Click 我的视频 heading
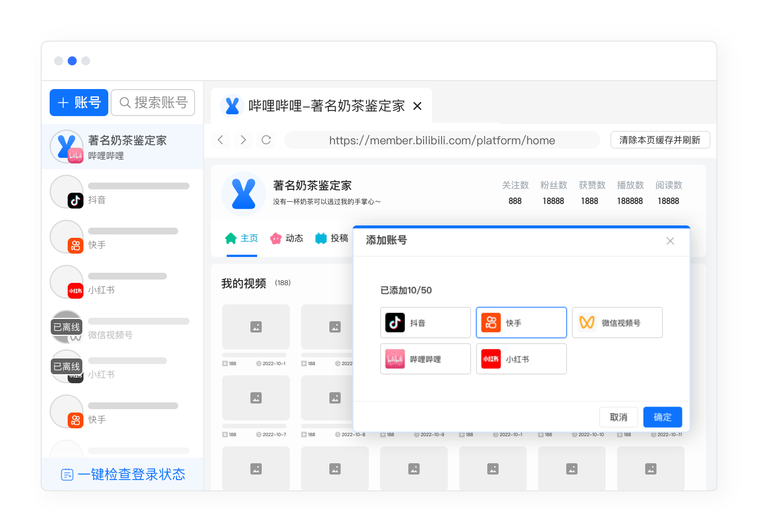Image resolution: width=758 pixels, height=532 pixels. point(244,283)
